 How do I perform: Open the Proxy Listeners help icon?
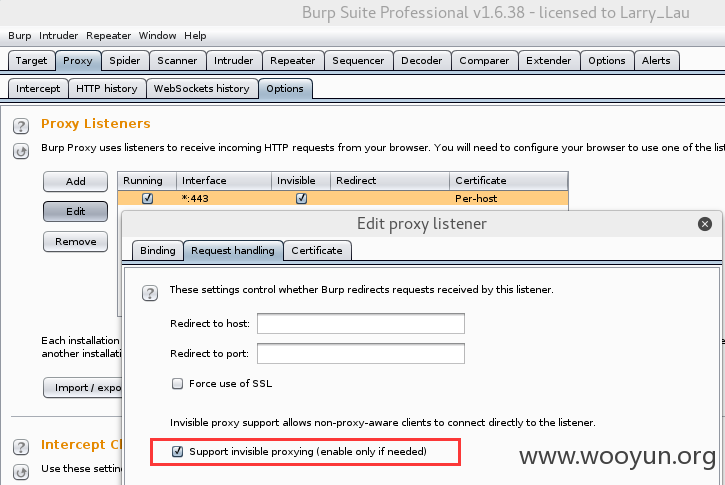(21, 126)
